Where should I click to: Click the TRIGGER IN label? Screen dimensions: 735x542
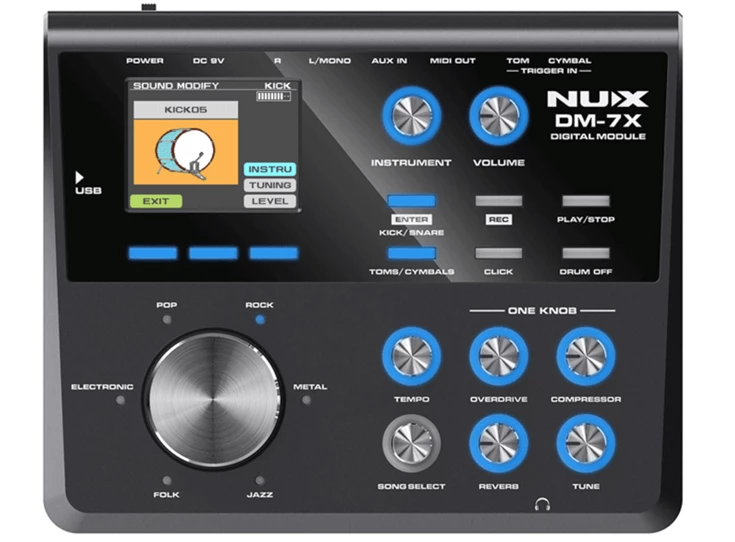[x=549, y=71]
